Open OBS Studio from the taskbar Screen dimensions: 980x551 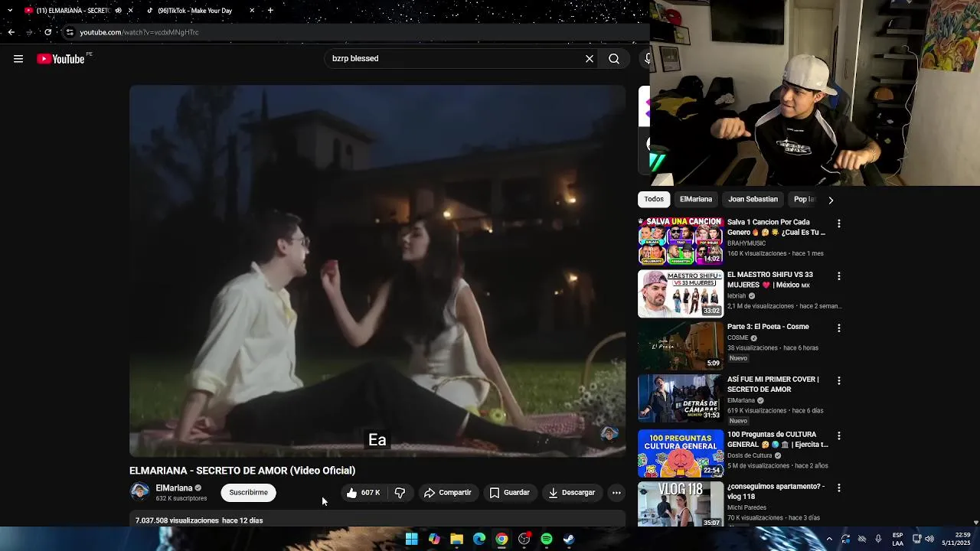pos(524,539)
